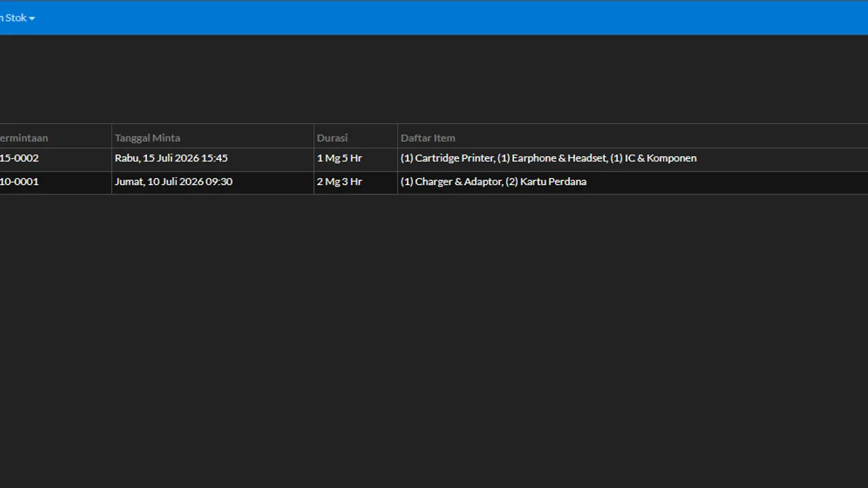Click the caret arrow beside Stok
The height and width of the screenshot is (488, 868).
(x=32, y=18)
